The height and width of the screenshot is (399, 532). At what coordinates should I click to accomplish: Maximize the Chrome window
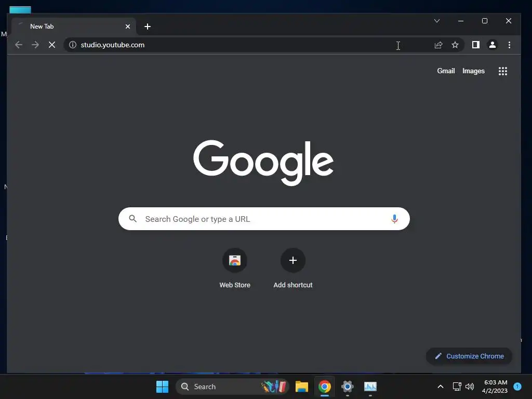coord(485,21)
